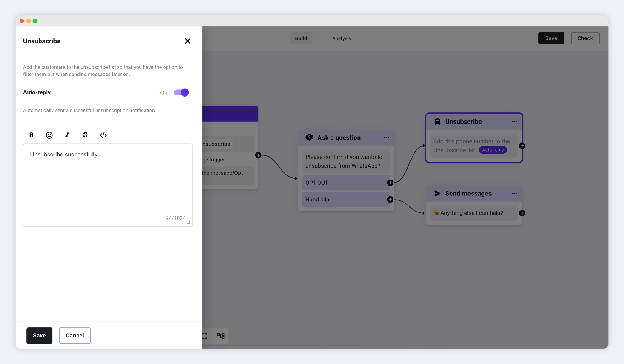Close the Unsubscribe panel with the X
Viewport: 624px width, 364px height.
187,41
